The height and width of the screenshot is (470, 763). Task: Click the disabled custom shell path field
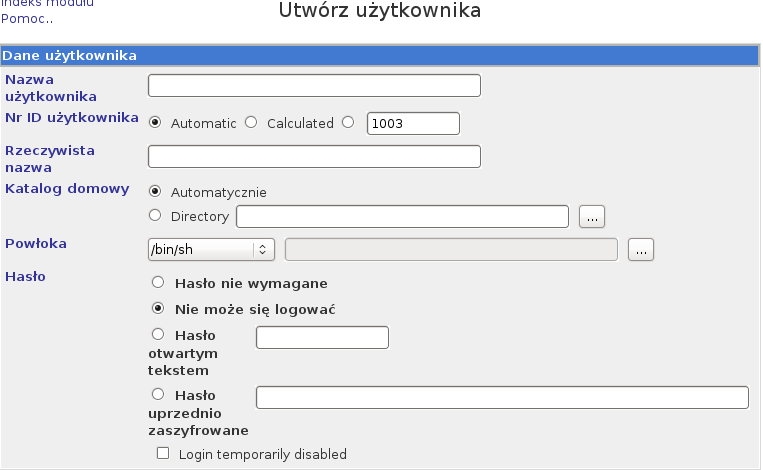point(451,250)
